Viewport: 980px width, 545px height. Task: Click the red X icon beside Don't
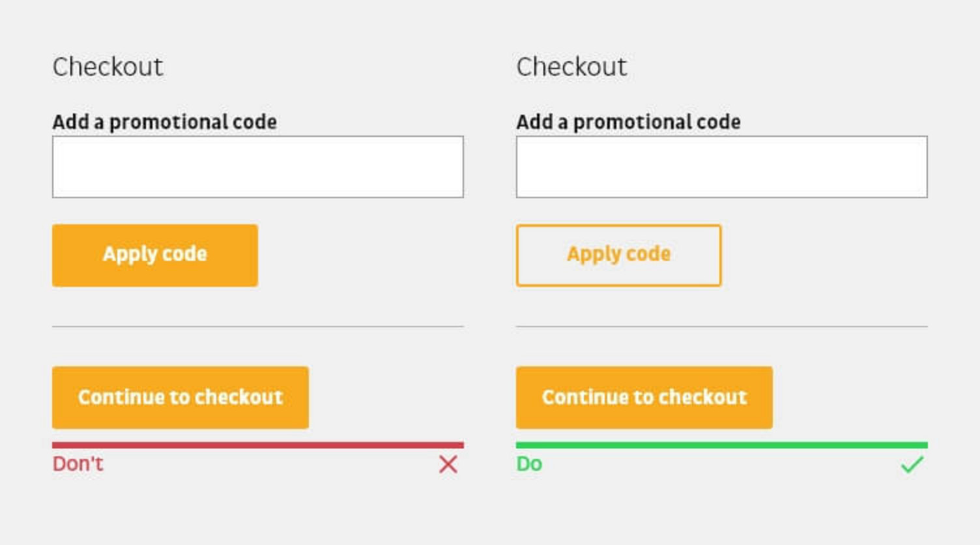(448, 464)
